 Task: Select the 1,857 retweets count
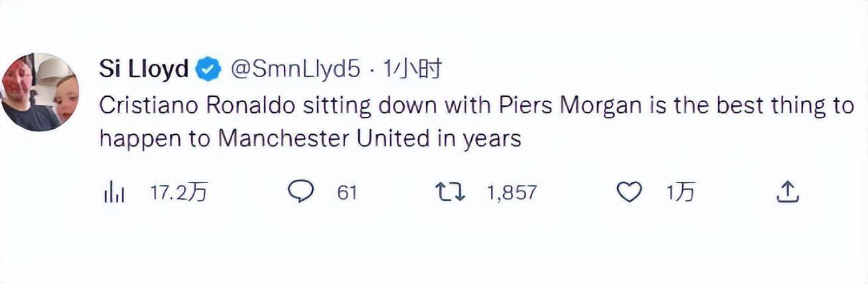click(x=512, y=193)
